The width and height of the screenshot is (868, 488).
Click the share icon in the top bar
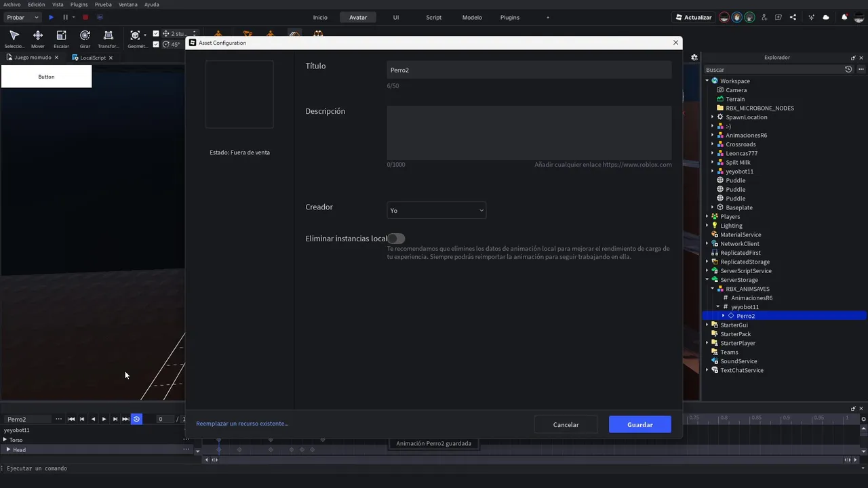pos(793,17)
